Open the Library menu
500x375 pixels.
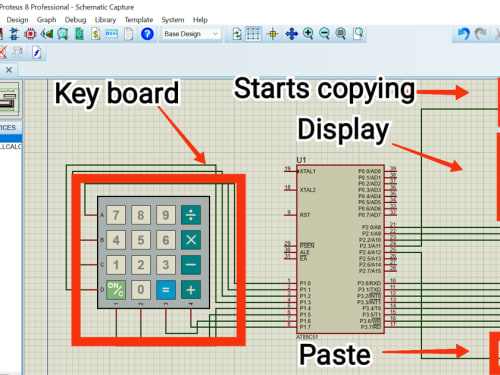coord(105,20)
